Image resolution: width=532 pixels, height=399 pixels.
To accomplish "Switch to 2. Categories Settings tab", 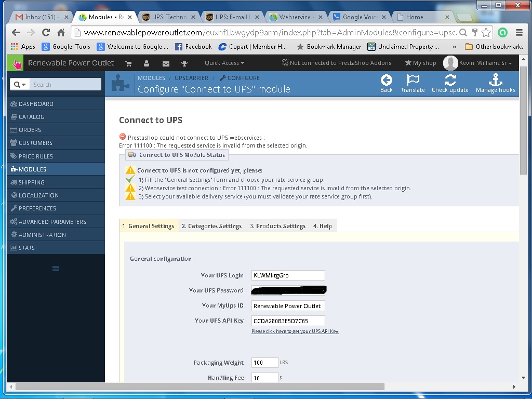I will point(212,226).
